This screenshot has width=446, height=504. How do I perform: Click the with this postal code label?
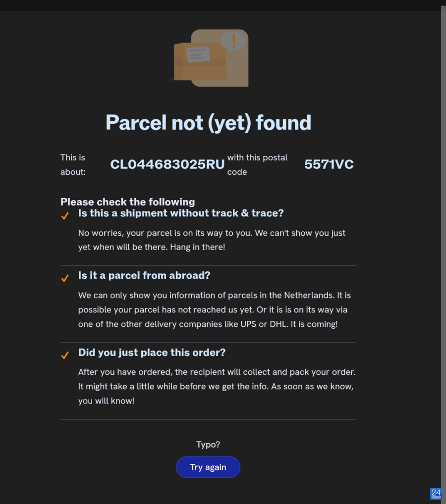pos(257,164)
